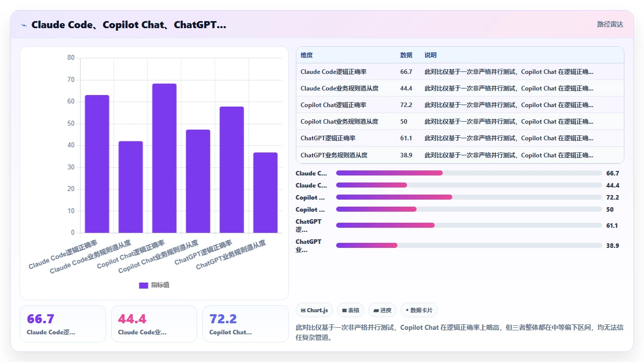The width and height of the screenshot is (644, 362).
Task: Click the Copilot Chat业务规则遵从度 chart bar
Action: point(198,181)
